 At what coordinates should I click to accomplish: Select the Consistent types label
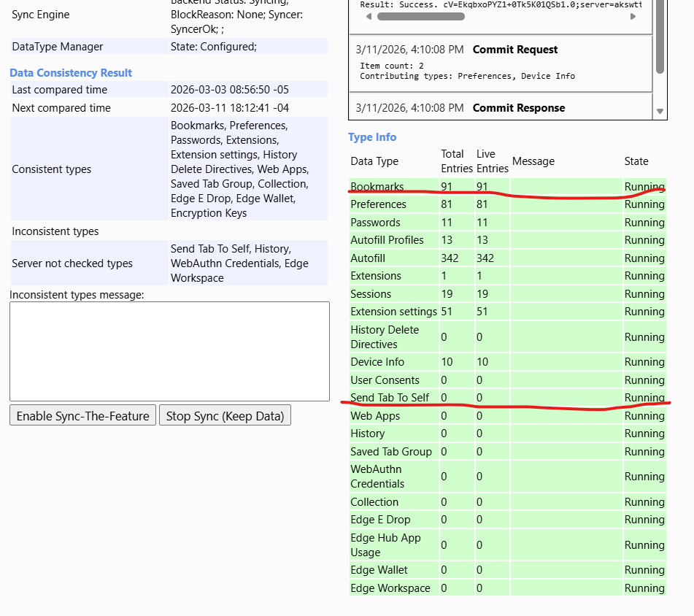51,169
